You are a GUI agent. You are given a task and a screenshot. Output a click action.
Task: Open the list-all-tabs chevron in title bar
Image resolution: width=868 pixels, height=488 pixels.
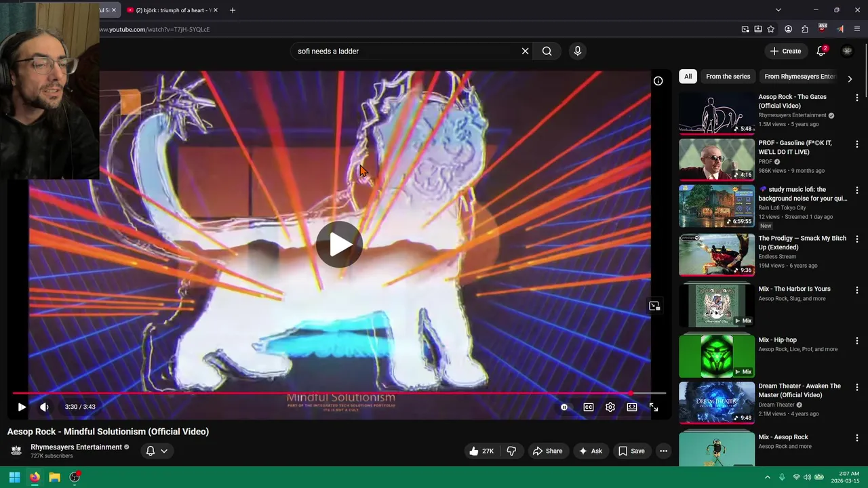(x=778, y=10)
